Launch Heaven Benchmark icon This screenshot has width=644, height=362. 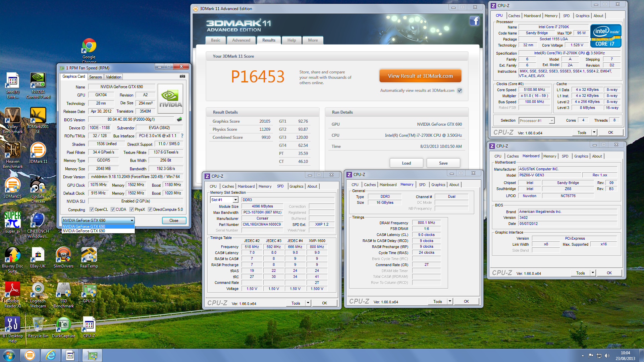[x=13, y=156]
